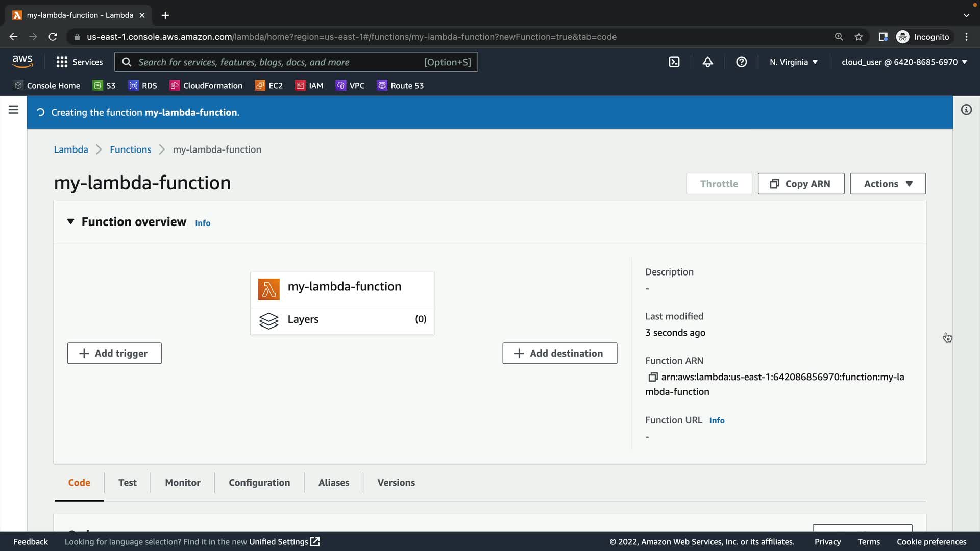Viewport: 980px width, 551px height.
Task: Open the N. Virginia region selector
Action: tap(793, 62)
